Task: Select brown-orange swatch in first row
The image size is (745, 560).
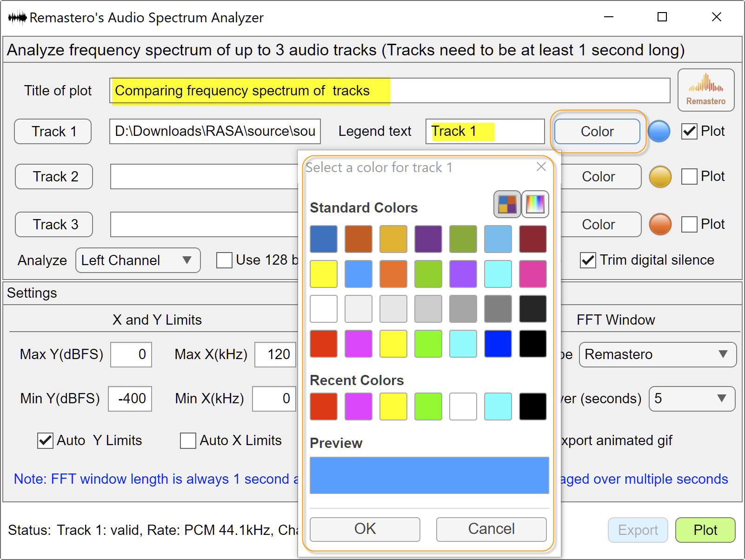Action: 359,239
